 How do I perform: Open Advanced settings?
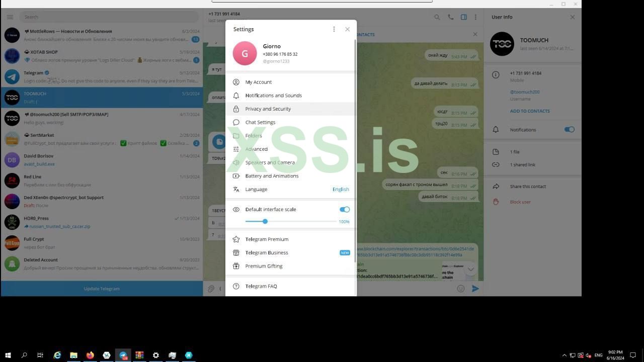(291, 149)
